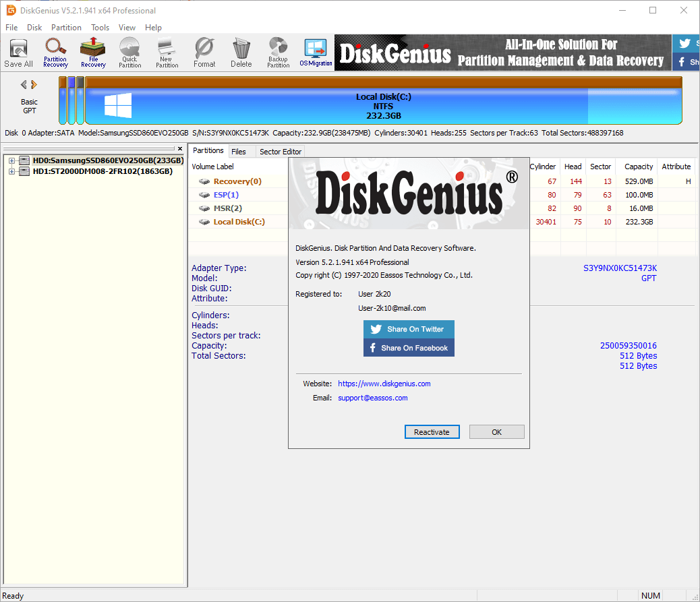Viewport: 700px width, 602px height.
Task: Close the partition tree side panel
Action: [179, 148]
